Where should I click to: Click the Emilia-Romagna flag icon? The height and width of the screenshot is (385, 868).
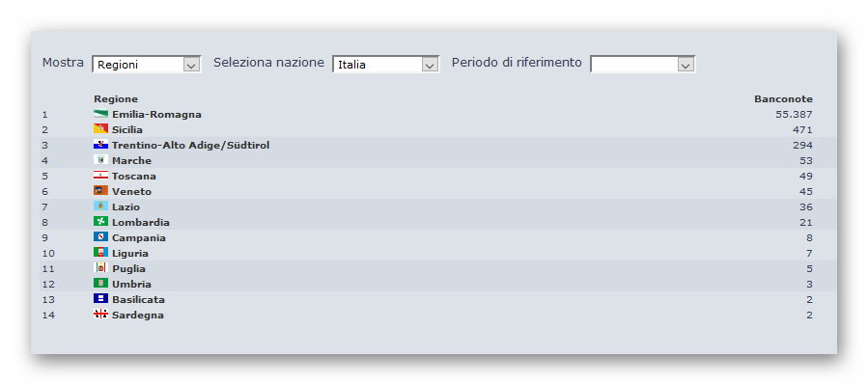100,114
